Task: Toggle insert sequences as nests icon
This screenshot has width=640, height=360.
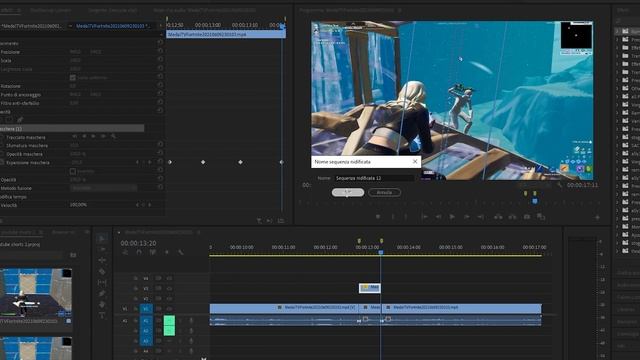Action: (125, 253)
